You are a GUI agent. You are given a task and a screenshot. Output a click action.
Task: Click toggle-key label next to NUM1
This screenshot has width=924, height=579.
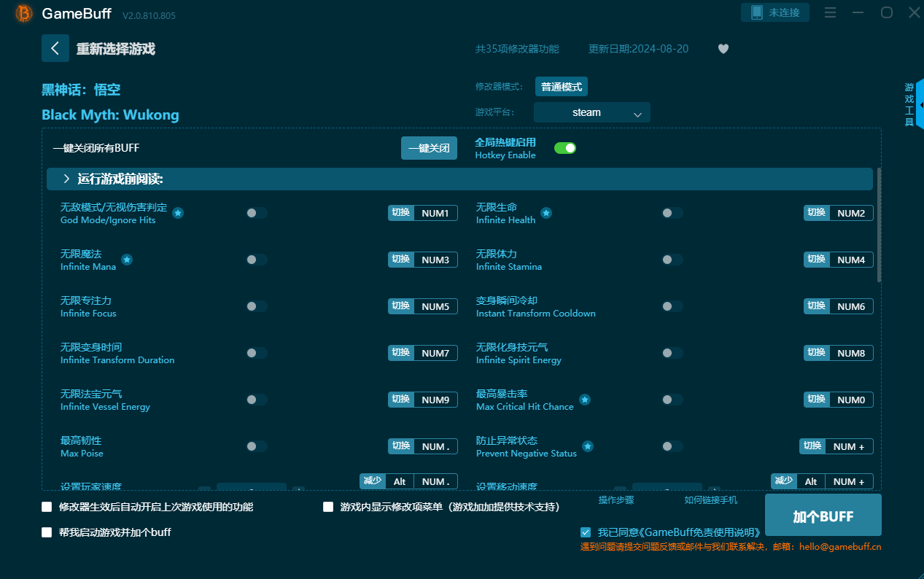(401, 213)
